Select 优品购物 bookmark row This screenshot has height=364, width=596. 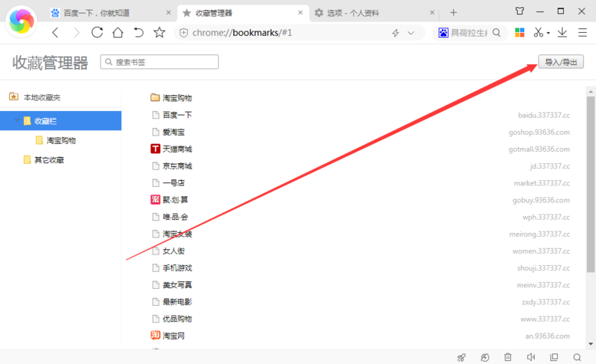[360, 319]
